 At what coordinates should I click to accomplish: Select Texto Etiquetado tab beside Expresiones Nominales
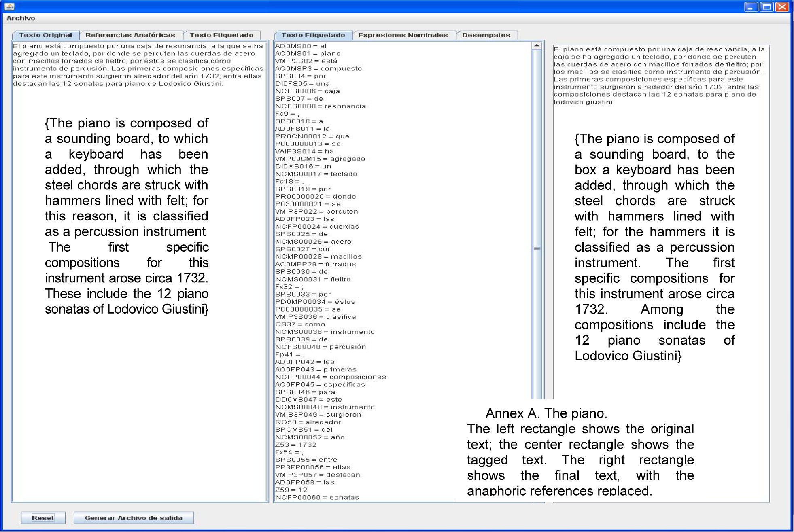pyautogui.click(x=313, y=35)
